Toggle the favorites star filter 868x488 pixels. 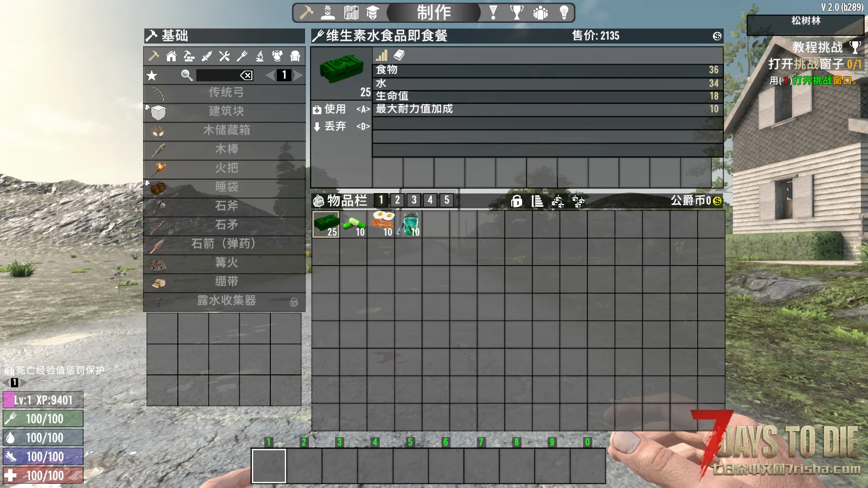coord(152,76)
